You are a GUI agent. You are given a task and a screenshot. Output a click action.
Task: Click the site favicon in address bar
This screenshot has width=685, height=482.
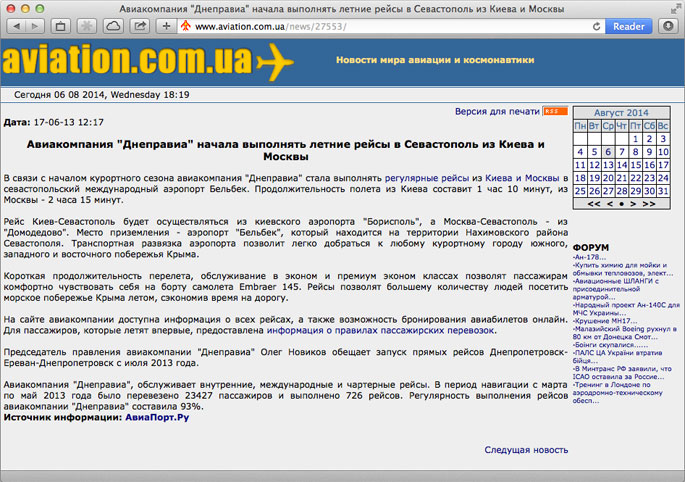coord(186,26)
